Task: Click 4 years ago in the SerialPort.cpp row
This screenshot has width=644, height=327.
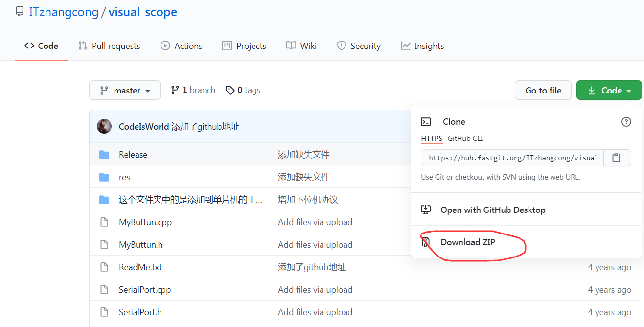Action: [610, 290]
